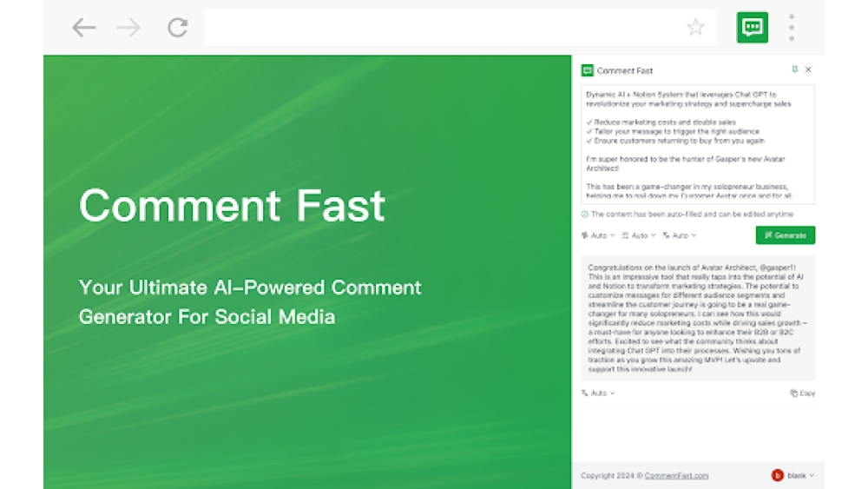868x489 pixels.
Task: Click the browser forward arrow
Action: pos(128,27)
